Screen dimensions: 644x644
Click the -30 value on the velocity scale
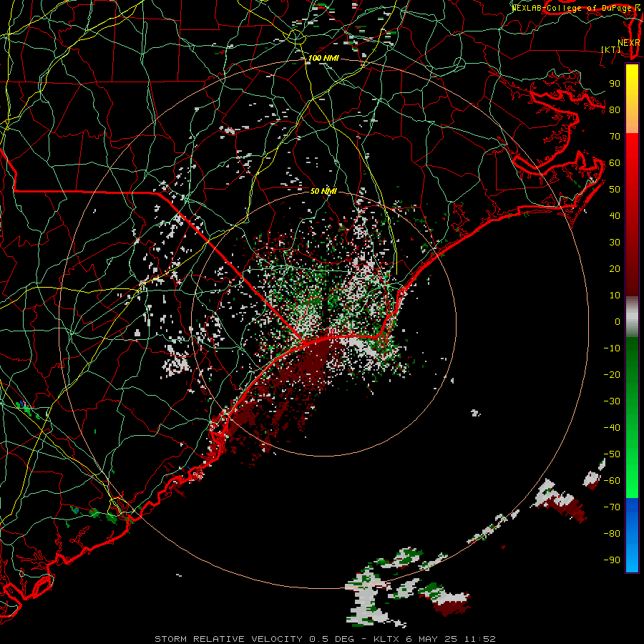[x=612, y=401]
